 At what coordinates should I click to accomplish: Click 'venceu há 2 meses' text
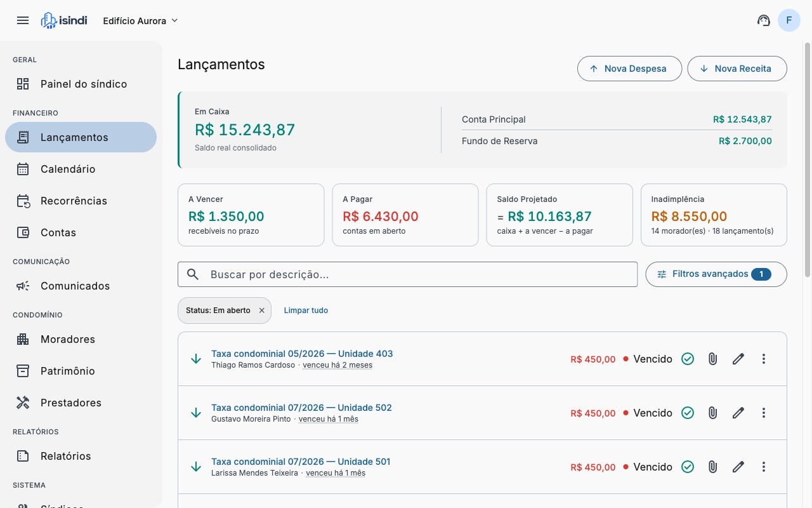pyautogui.click(x=337, y=365)
